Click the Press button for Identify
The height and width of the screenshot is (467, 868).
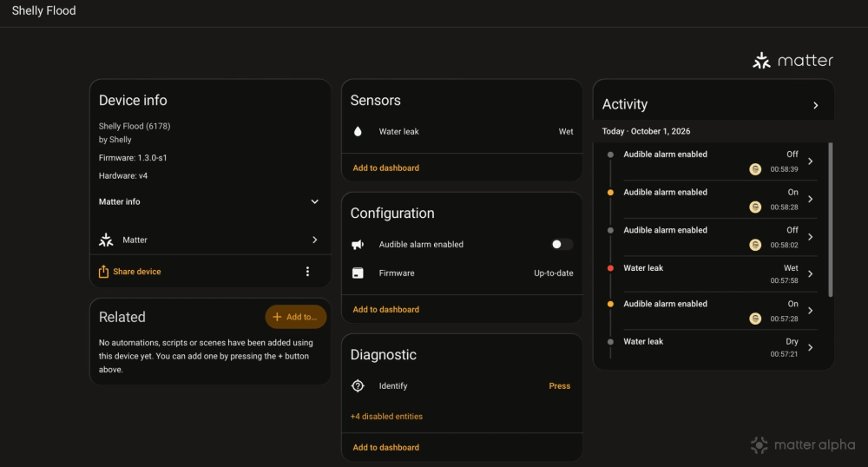(x=559, y=386)
